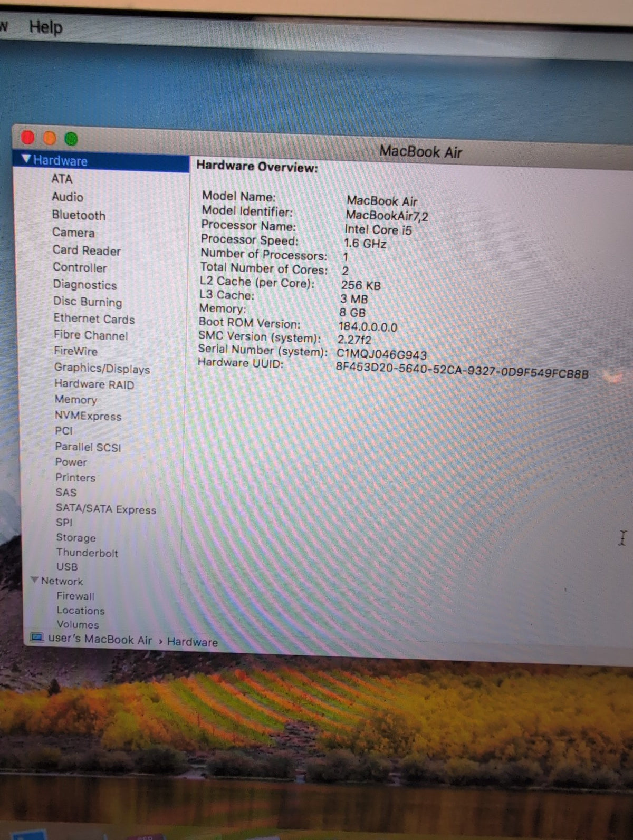
Task: Open Fibre Channel entry
Action: coord(91,335)
